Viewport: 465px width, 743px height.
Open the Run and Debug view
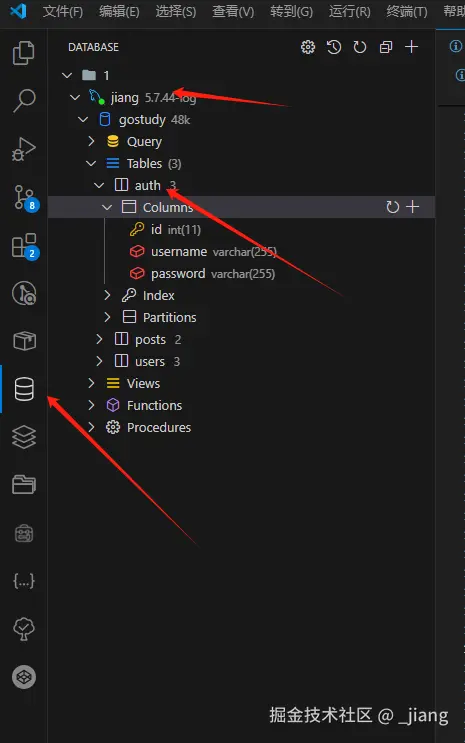pyautogui.click(x=24, y=149)
